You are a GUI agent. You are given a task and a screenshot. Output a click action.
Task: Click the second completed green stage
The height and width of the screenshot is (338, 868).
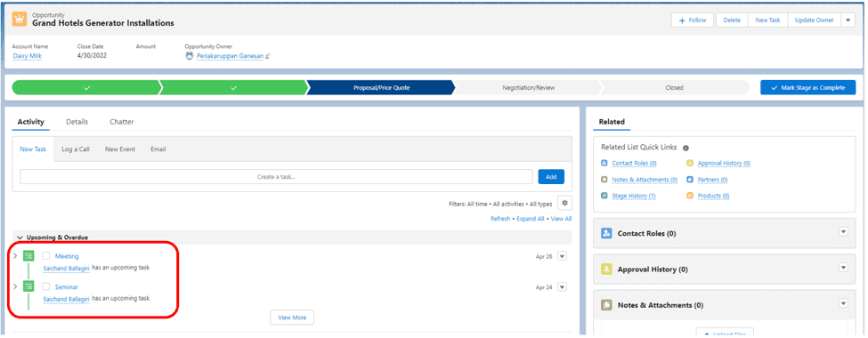pos(233,87)
